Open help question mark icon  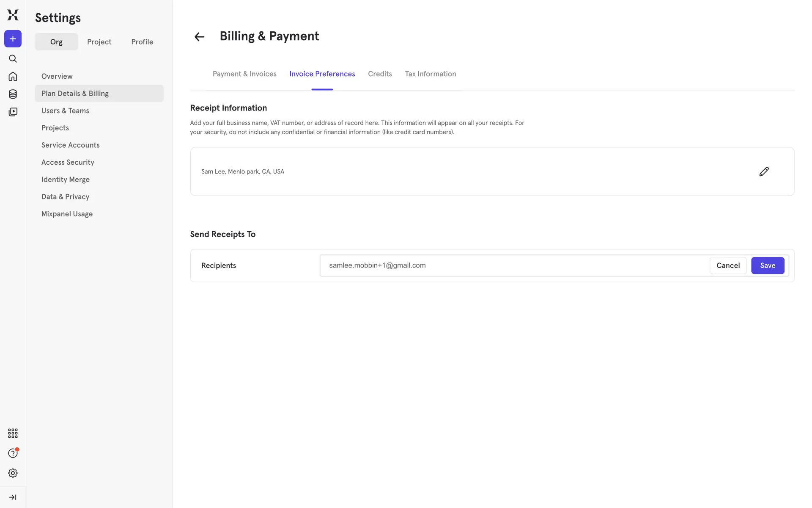[13, 453]
